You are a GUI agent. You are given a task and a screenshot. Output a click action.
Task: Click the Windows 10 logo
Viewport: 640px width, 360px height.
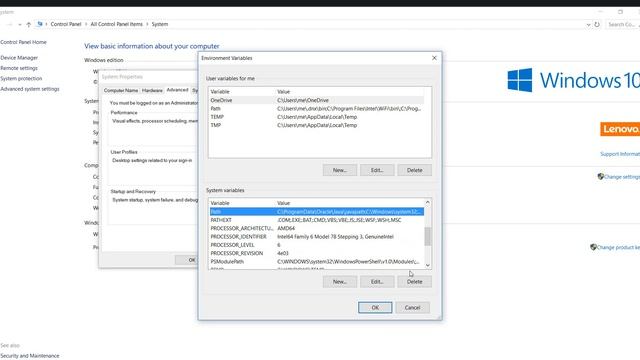tap(573, 80)
